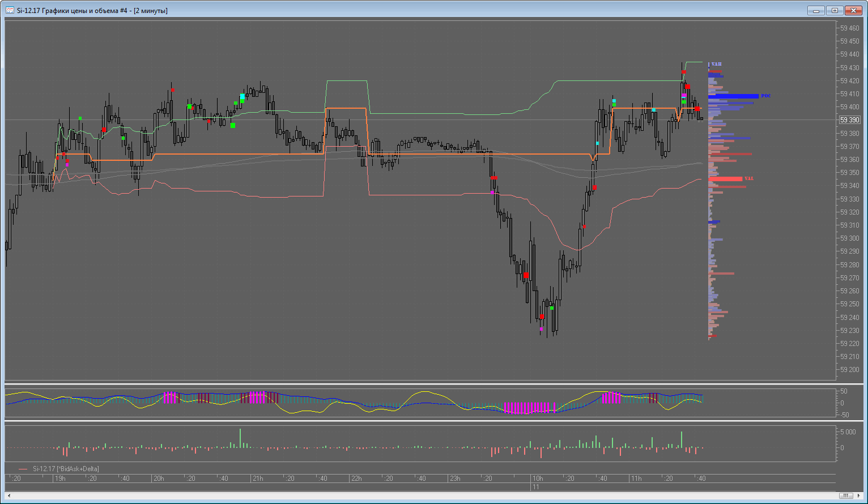Screen dimensions: 868x504
Task: Minimize the Si-12.17 chart window
Action: coord(816,10)
